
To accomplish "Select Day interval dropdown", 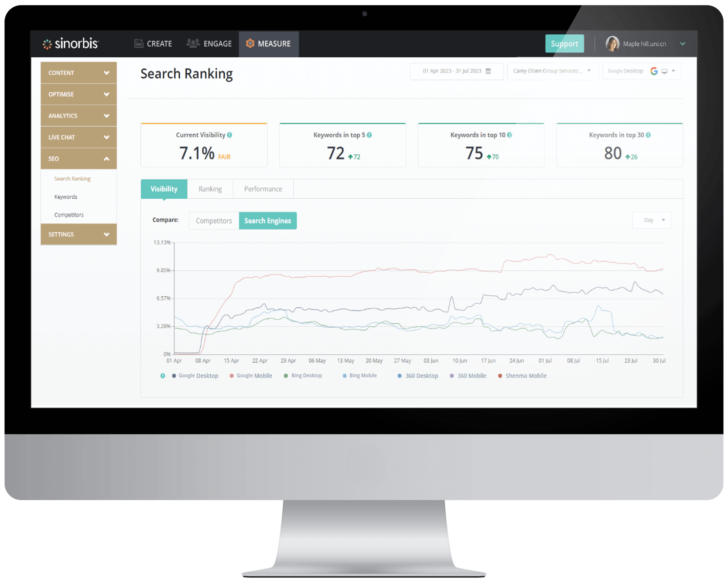I will pos(652,220).
